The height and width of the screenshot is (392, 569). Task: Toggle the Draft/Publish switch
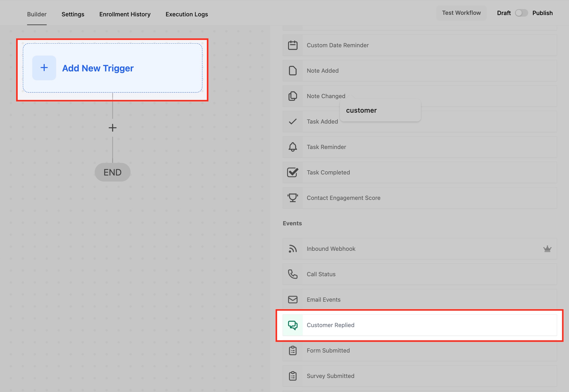[521, 13]
